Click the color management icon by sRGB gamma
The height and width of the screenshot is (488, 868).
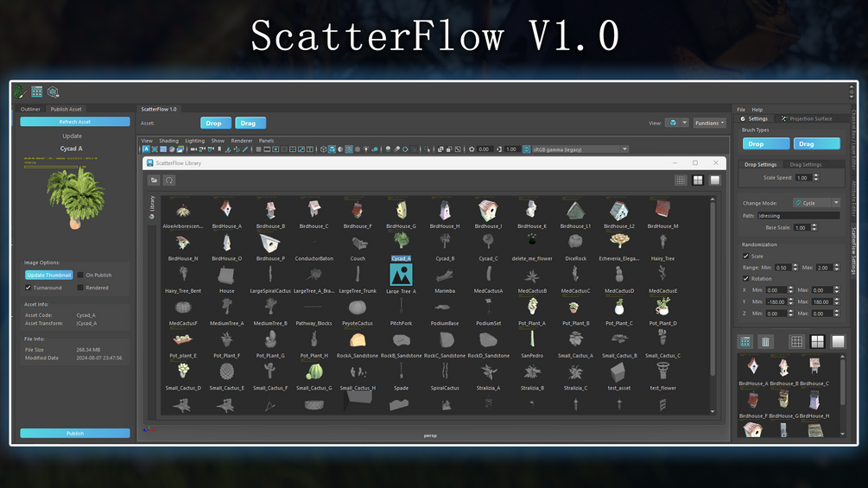(x=527, y=149)
